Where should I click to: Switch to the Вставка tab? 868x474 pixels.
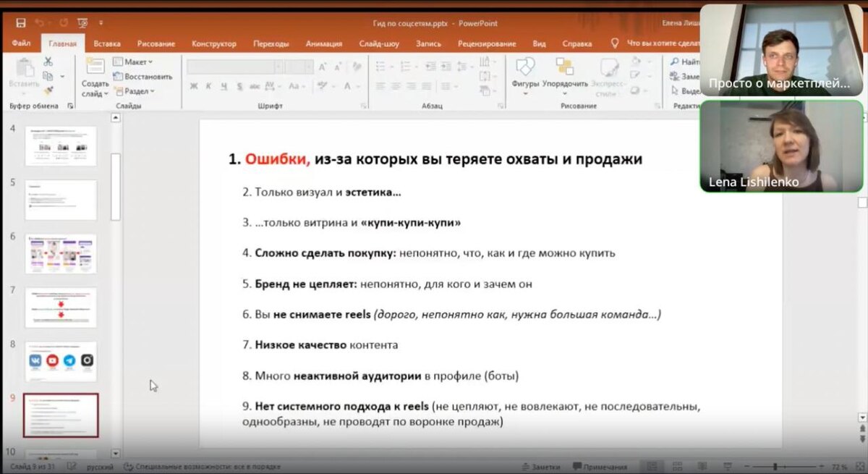point(107,43)
